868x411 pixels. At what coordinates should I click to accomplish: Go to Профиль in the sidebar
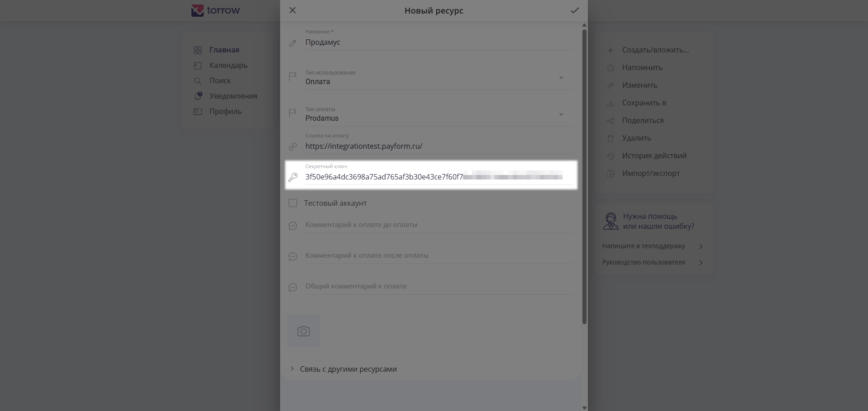(225, 111)
